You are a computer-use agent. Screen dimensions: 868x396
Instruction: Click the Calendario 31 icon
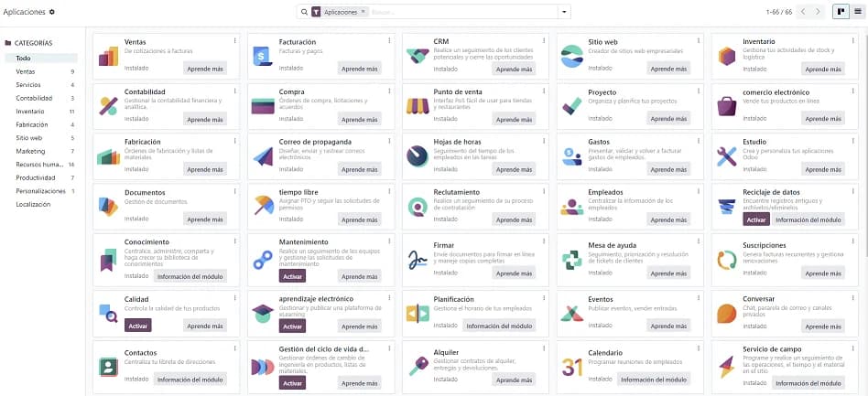[x=572, y=368]
